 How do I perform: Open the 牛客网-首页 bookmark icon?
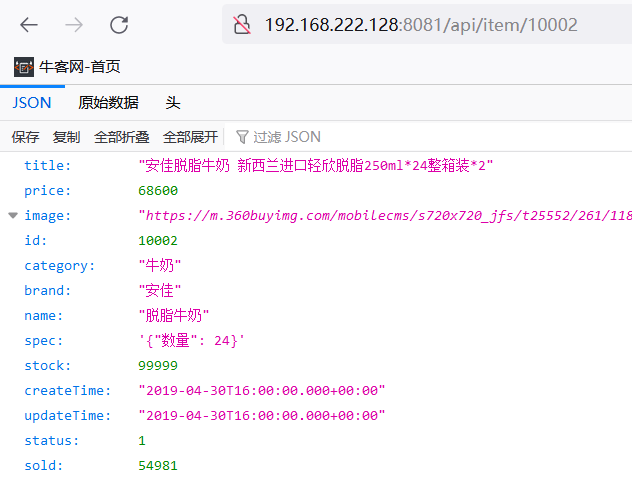pyautogui.click(x=24, y=67)
